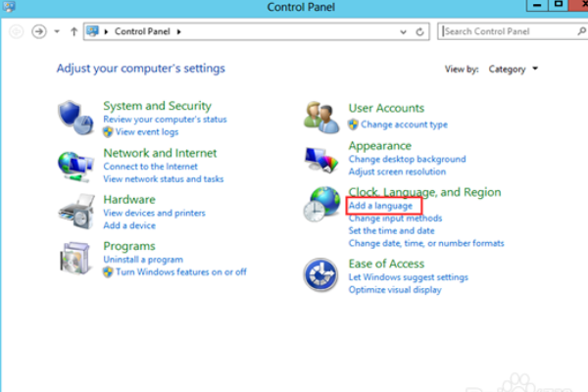Open the Ease of Access icon
588x392 pixels.
point(321,275)
